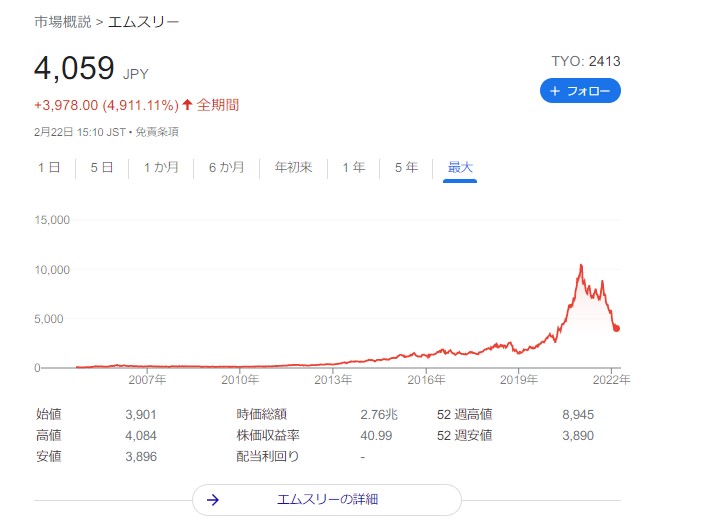The image size is (704, 525).
Task: Click the 高値 value 4,084
Action: (141, 436)
